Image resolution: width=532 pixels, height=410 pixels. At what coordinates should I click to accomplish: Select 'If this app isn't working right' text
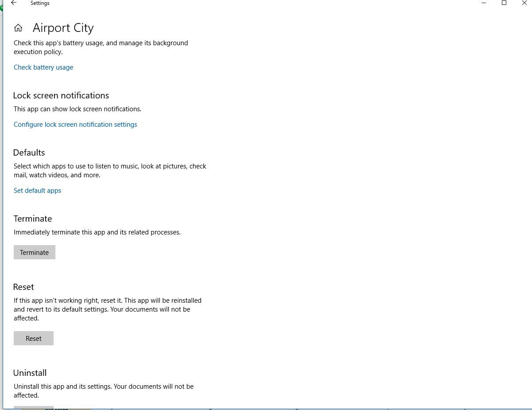click(x=108, y=309)
